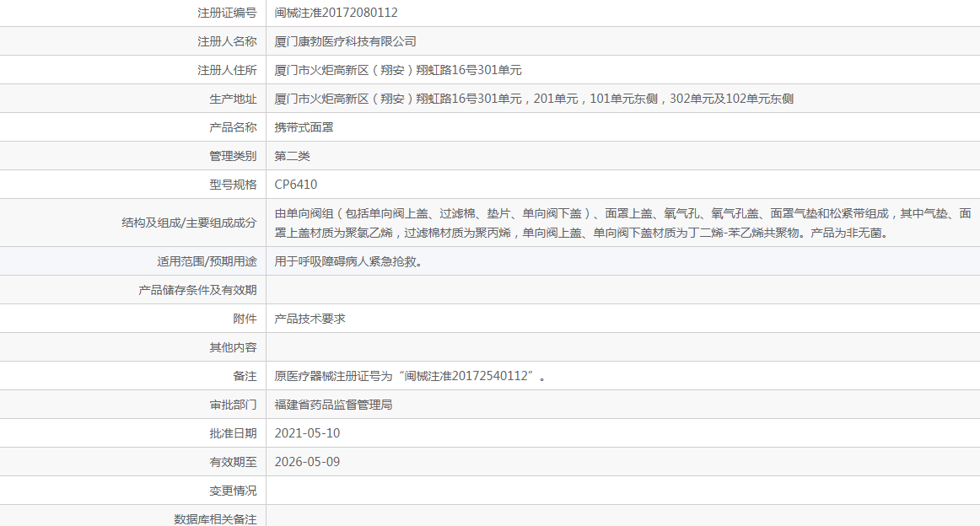Select the 生产地址 label
This screenshot has height=526, width=980.
pyautogui.click(x=233, y=99)
